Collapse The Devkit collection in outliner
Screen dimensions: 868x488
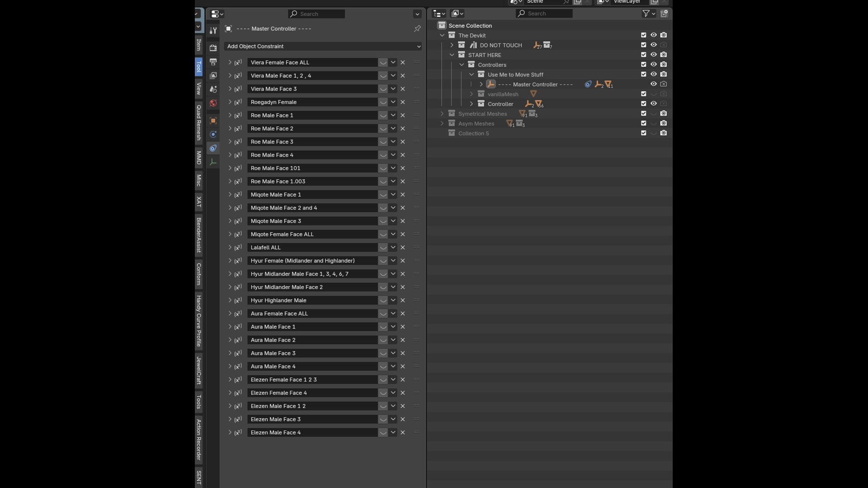click(x=442, y=35)
